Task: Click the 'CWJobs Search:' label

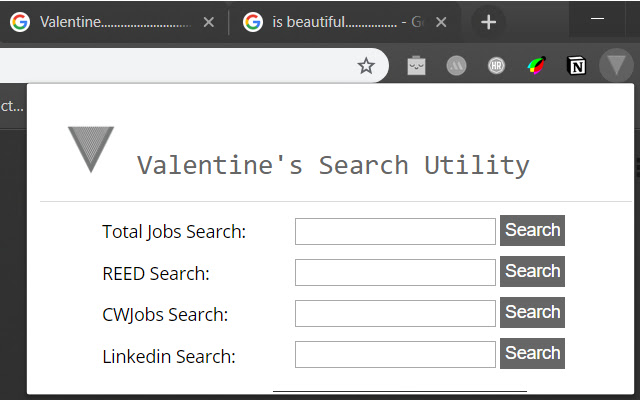Action: pyautogui.click(x=165, y=315)
